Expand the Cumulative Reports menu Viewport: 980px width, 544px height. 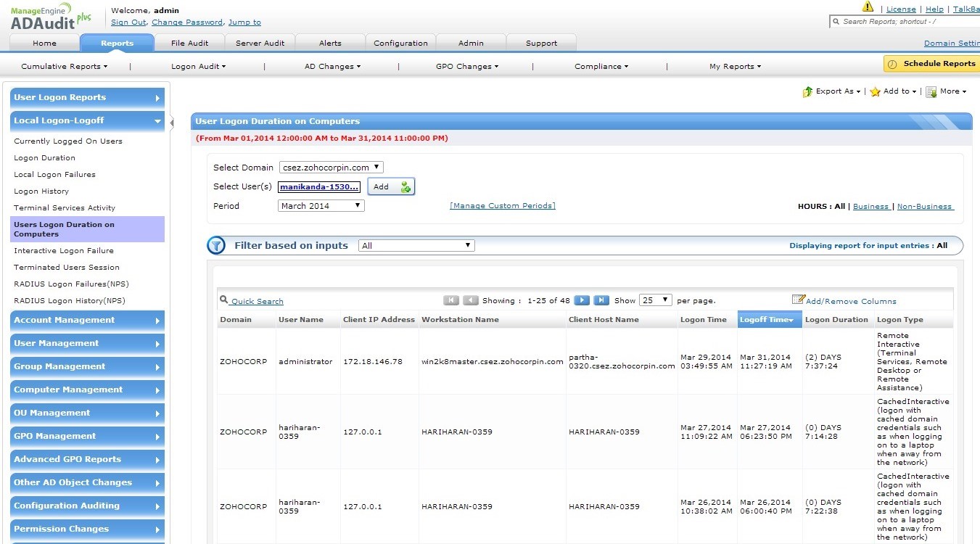point(64,66)
